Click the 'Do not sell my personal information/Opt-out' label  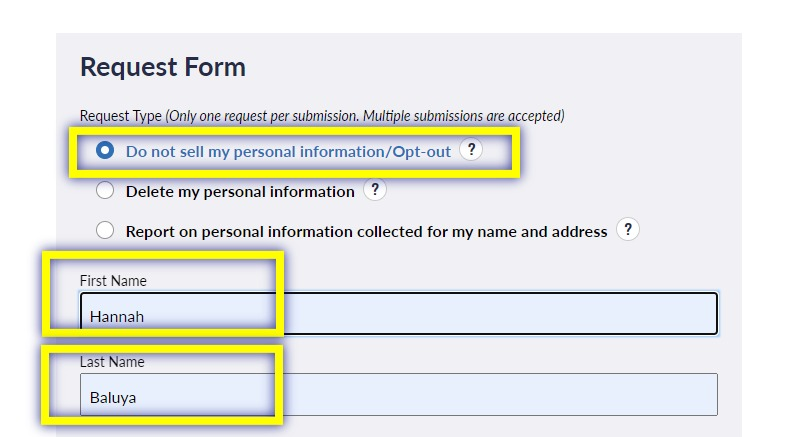pyautogui.click(x=288, y=152)
